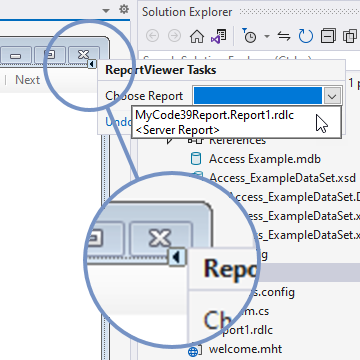
Task: Click the References node in the tree
Action: pyautogui.click(x=237, y=141)
